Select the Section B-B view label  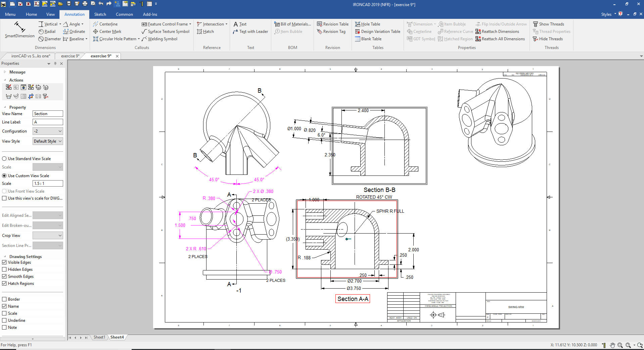click(379, 190)
